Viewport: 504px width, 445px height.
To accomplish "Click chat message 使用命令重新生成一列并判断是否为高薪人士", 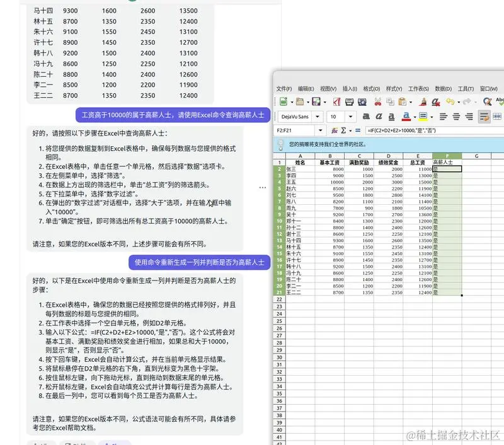I will [x=199, y=262].
